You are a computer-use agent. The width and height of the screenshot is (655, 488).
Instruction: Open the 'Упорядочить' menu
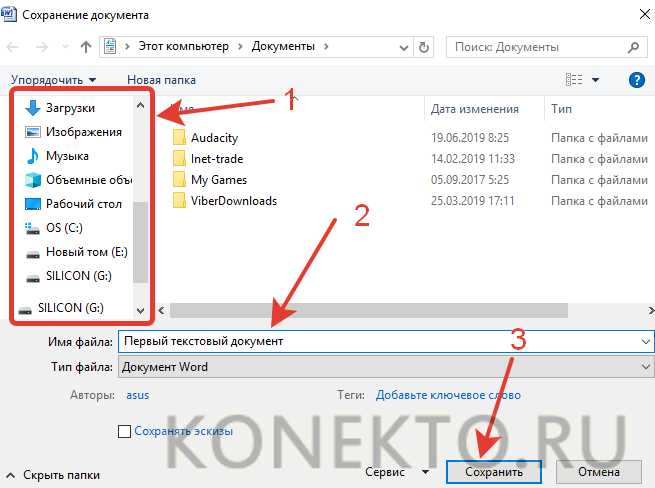[53, 80]
